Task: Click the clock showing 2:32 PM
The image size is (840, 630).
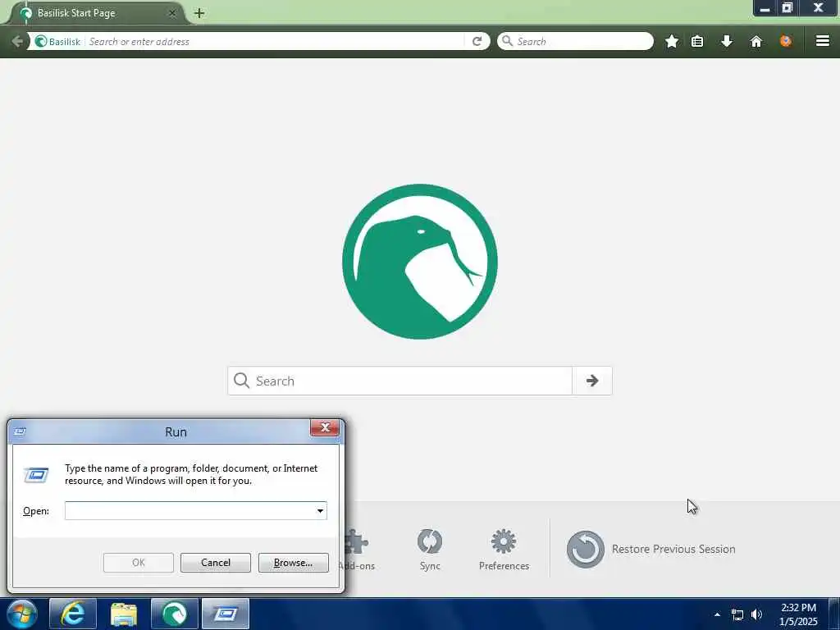Action: tap(798, 614)
